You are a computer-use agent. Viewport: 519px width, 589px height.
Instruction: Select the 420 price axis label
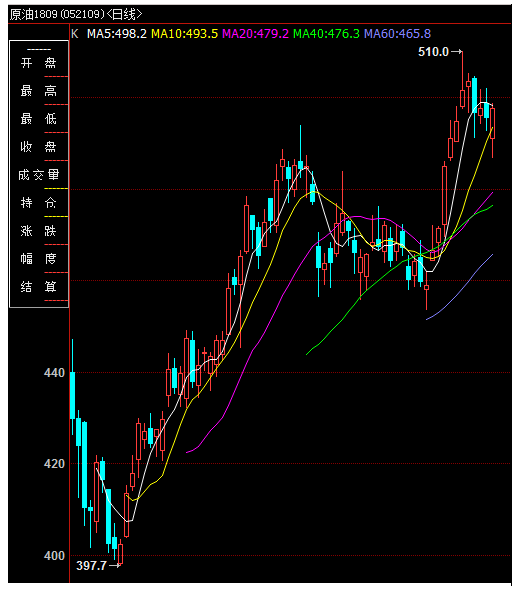[x=54, y=464]
